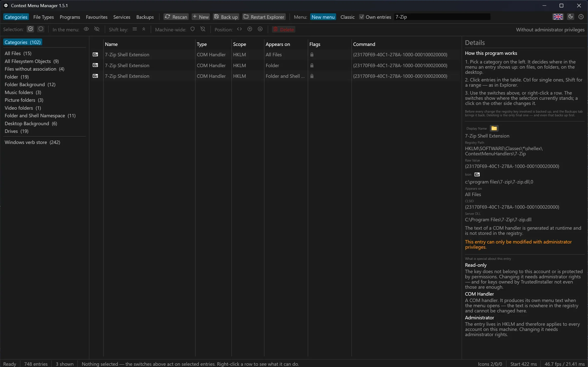Click the open eye icon to show in menu
The image size is (588, 367).
(86, 29)
